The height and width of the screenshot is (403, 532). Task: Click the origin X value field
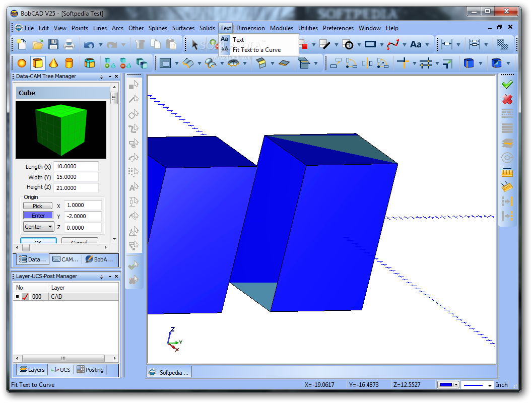83,205
